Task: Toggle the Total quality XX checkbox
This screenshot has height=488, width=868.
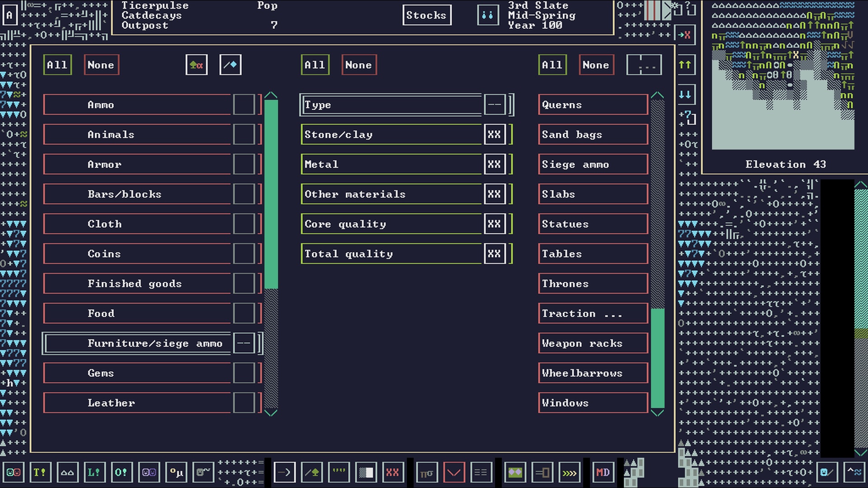Action: (494, 254)
